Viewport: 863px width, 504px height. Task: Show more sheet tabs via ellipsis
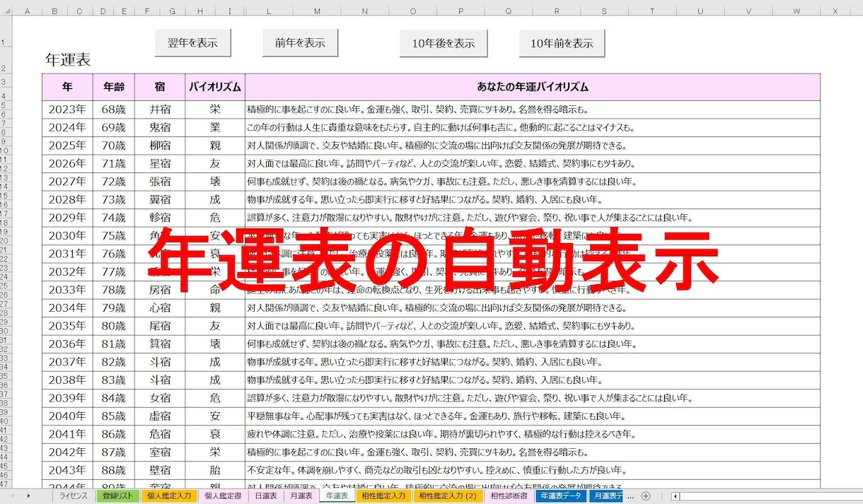pyautogui.click(x=630, y=496)
